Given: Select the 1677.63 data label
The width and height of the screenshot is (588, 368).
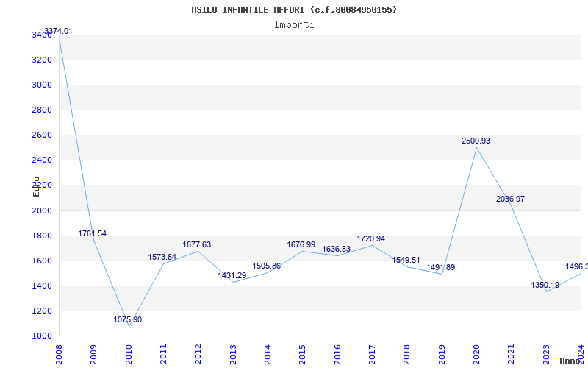Looking at the screenshot, I should pos(197,244).
